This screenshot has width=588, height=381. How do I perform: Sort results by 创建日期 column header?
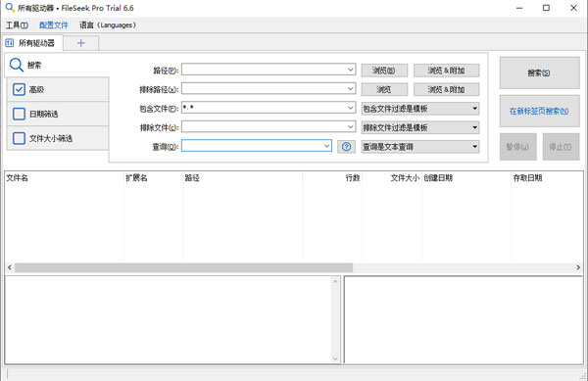[466, 178]
